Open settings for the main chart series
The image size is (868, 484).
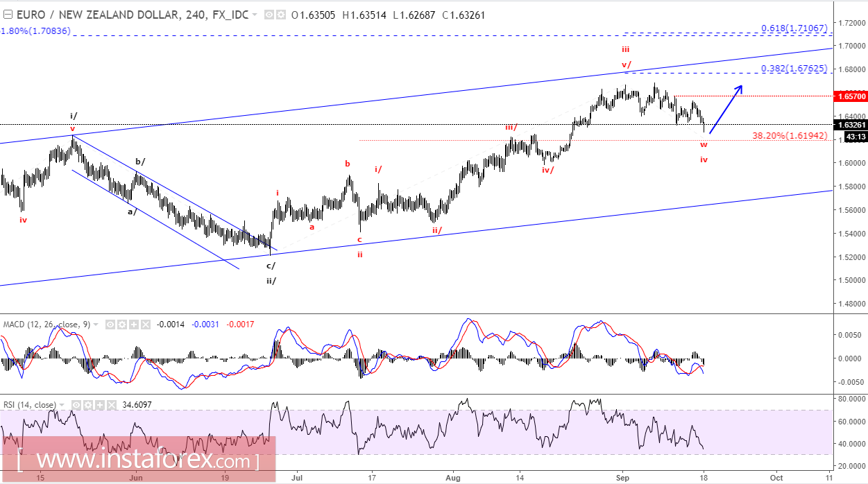click(x=282, y=15)
